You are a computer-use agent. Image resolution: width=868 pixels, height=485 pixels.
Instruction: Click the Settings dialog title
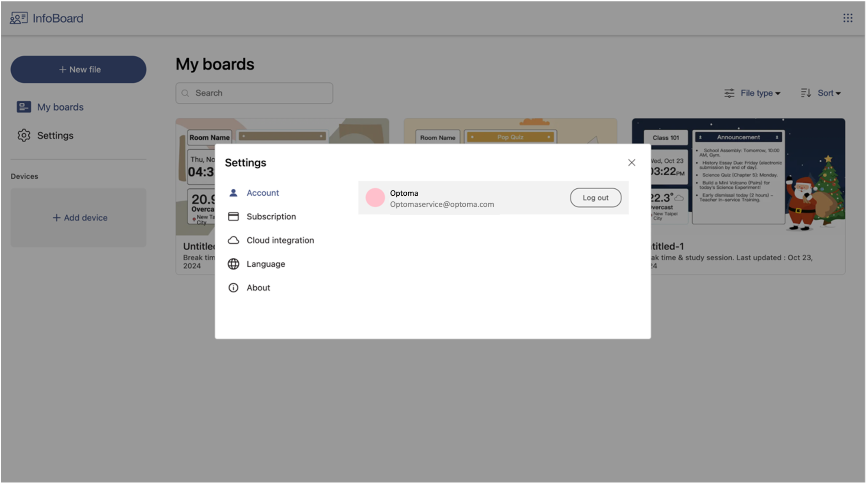246,163
